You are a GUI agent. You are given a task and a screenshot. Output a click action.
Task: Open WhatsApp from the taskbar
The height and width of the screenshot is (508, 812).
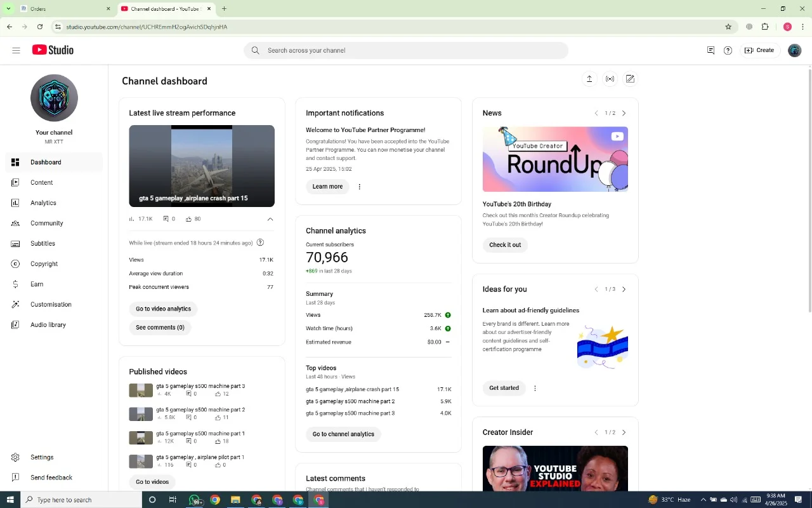pos(195,500)
